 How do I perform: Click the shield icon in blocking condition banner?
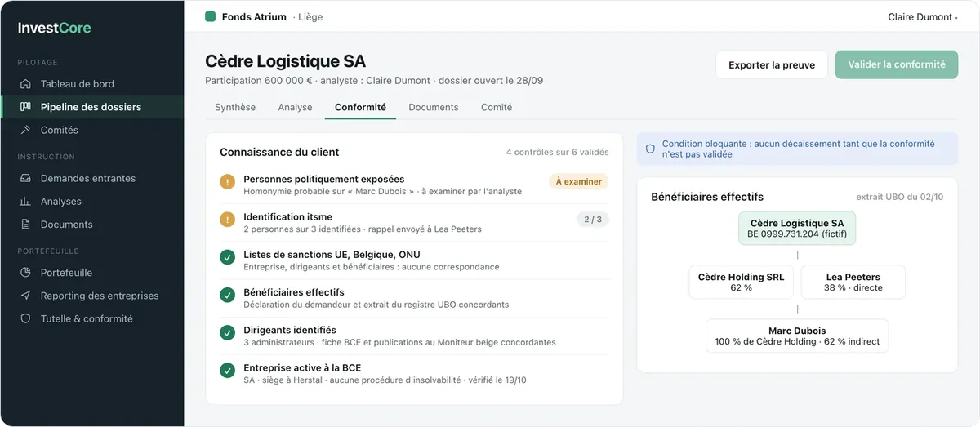point(650,149)
